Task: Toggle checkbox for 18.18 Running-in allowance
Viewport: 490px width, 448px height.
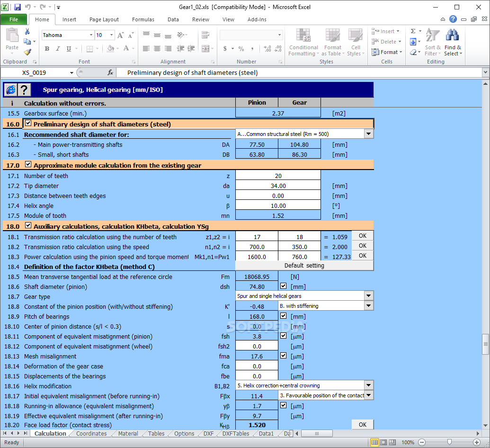Action: tap(284, 405)
